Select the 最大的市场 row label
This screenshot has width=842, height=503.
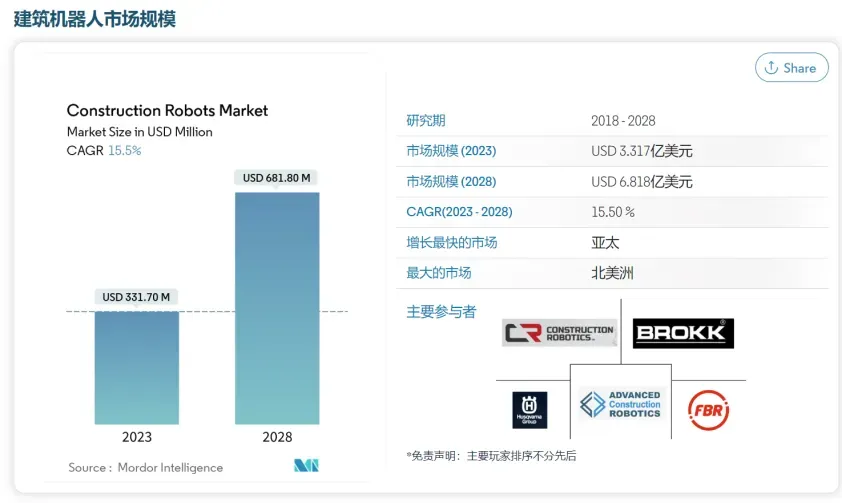[x=439, y=273]
